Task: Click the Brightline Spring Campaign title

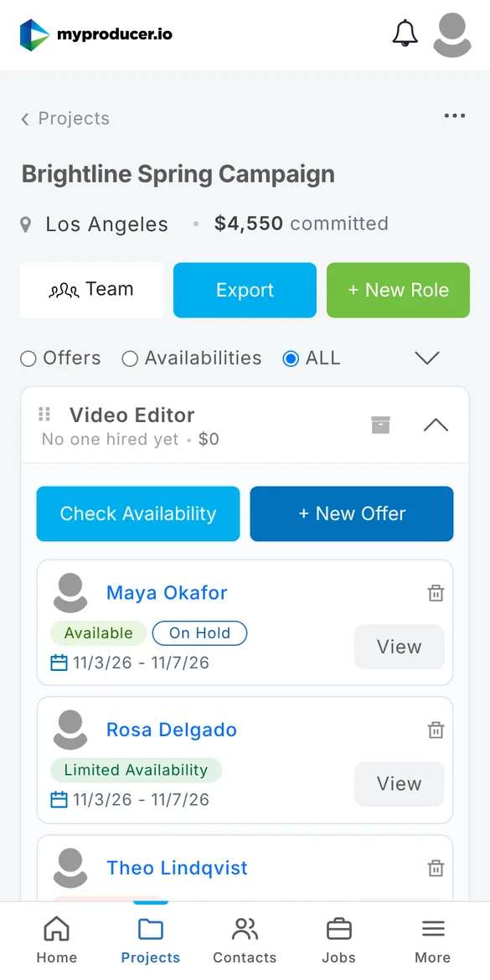Action: click(178, 173)
